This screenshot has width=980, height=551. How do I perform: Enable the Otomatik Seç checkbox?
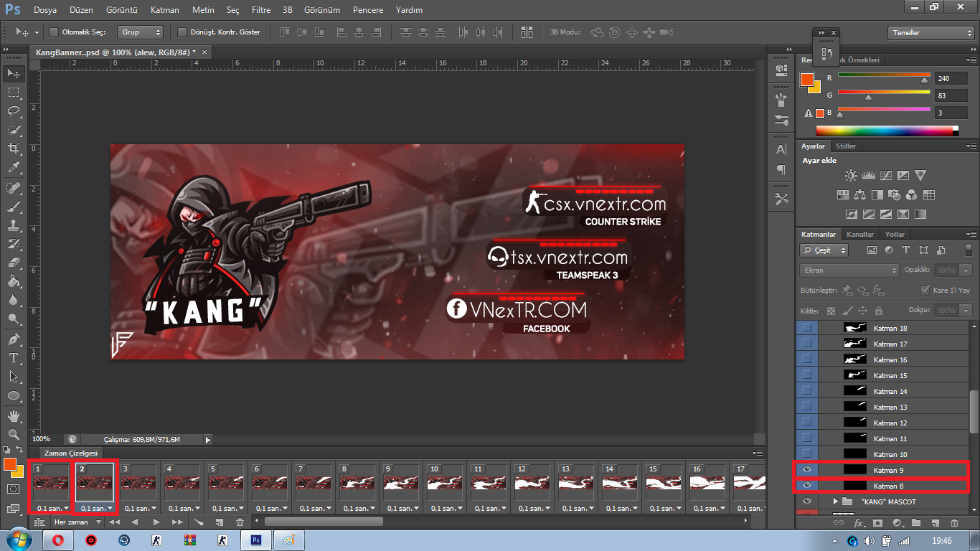pyautogui.click(x=54, y=32)
